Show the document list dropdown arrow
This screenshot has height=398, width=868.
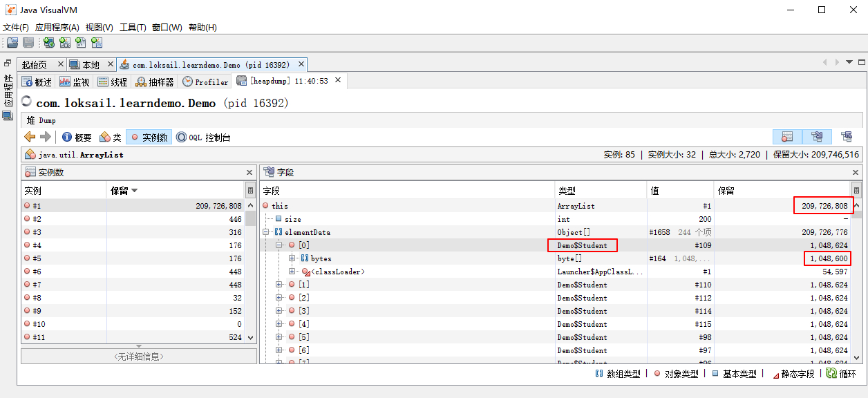(849, 63)
